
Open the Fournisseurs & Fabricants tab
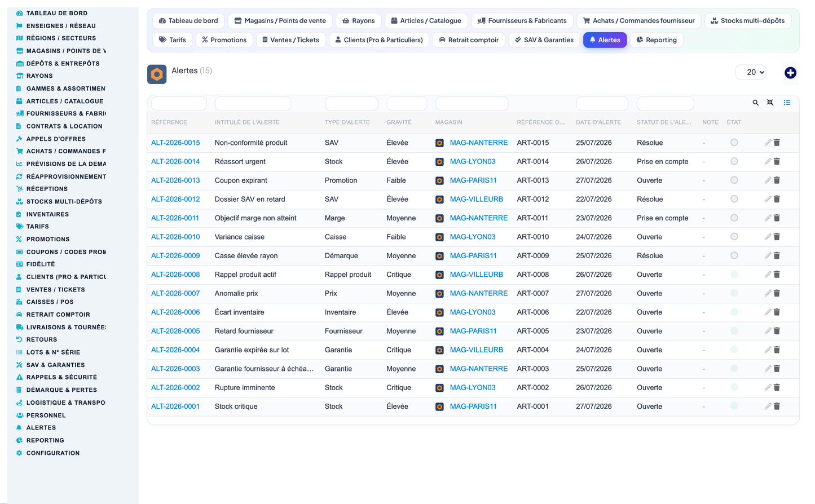522,21
